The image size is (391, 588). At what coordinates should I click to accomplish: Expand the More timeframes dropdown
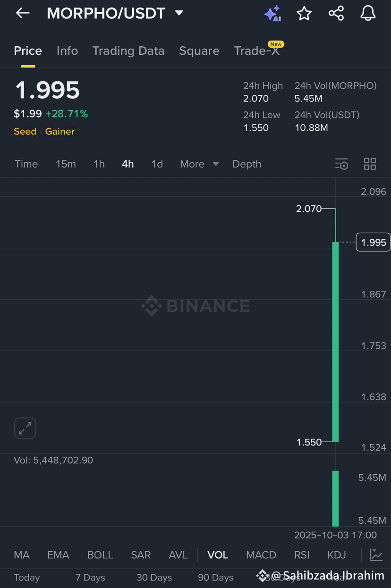[x=199, y=164]
